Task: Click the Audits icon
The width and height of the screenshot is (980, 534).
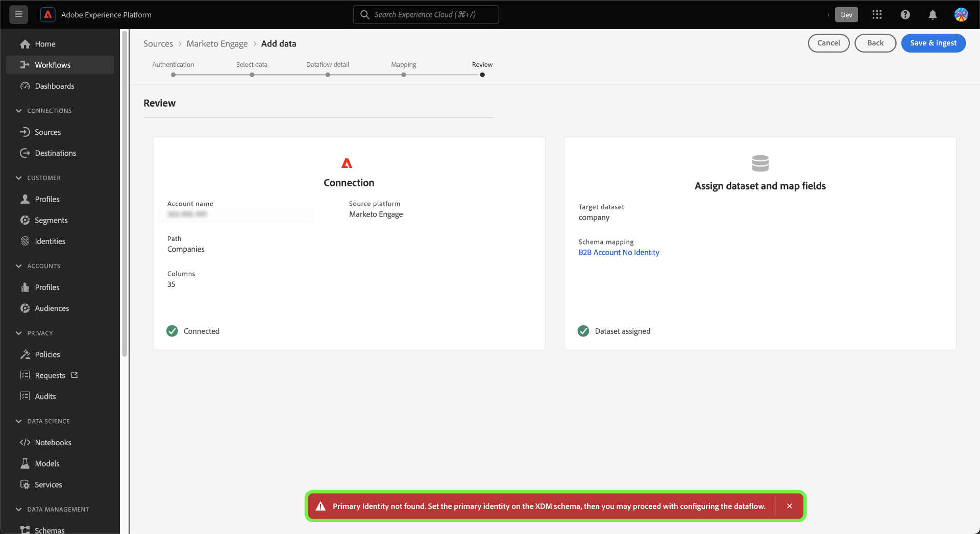Action: point(25,396)
